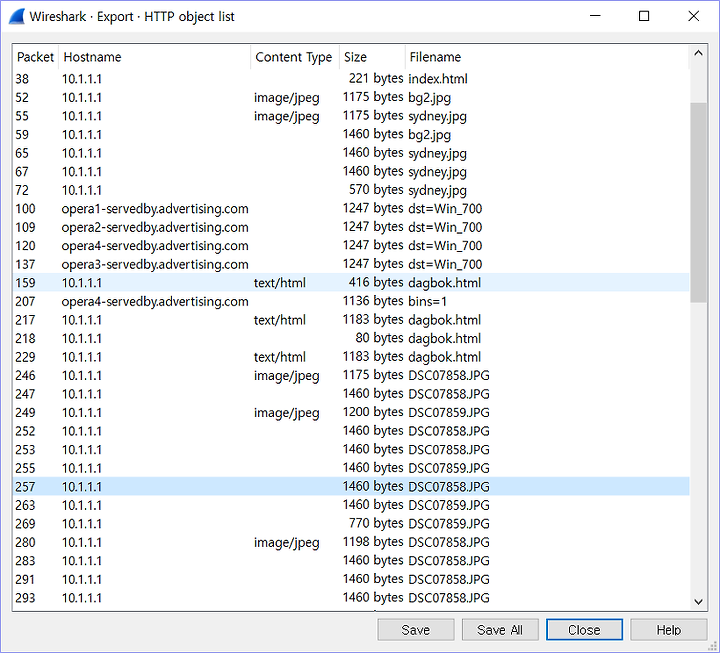Select packet 137 opera3-servedby.advertising.com row
Image resolution: width=720 pixels, height=653 pixels.
[351, 264]
